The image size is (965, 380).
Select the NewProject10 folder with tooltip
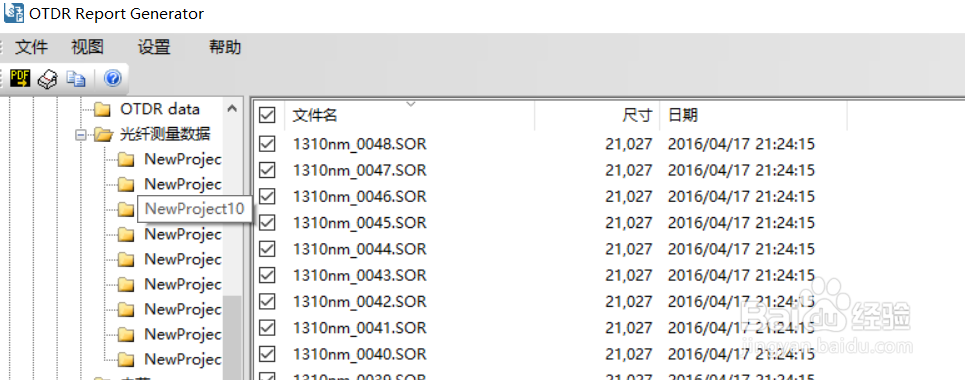[194, 209]
